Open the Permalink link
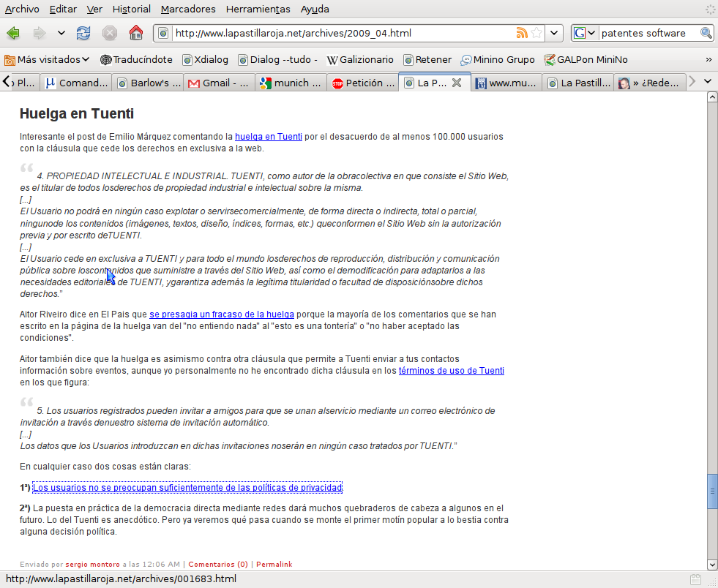Viewport: 718px width, 588px height. [x=274, y=565]
